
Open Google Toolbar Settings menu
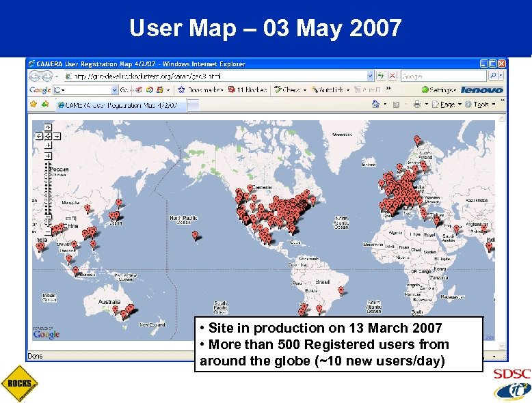[439, 89]
